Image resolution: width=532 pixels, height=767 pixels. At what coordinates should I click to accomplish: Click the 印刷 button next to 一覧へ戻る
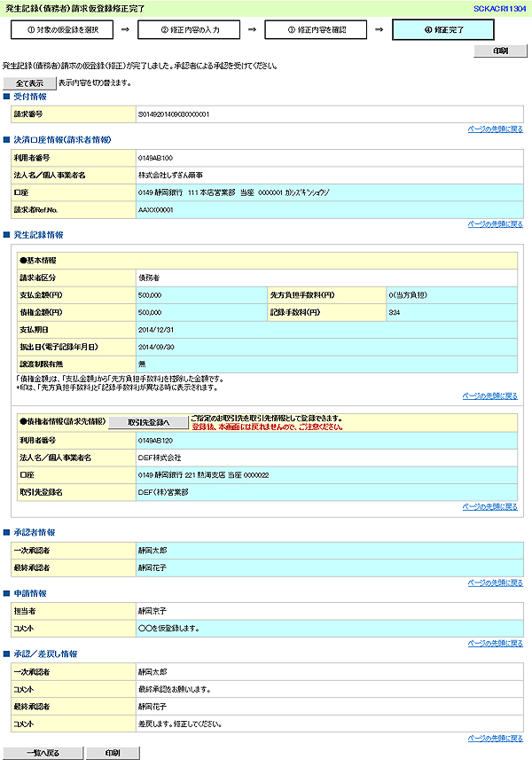coord(113,753)
